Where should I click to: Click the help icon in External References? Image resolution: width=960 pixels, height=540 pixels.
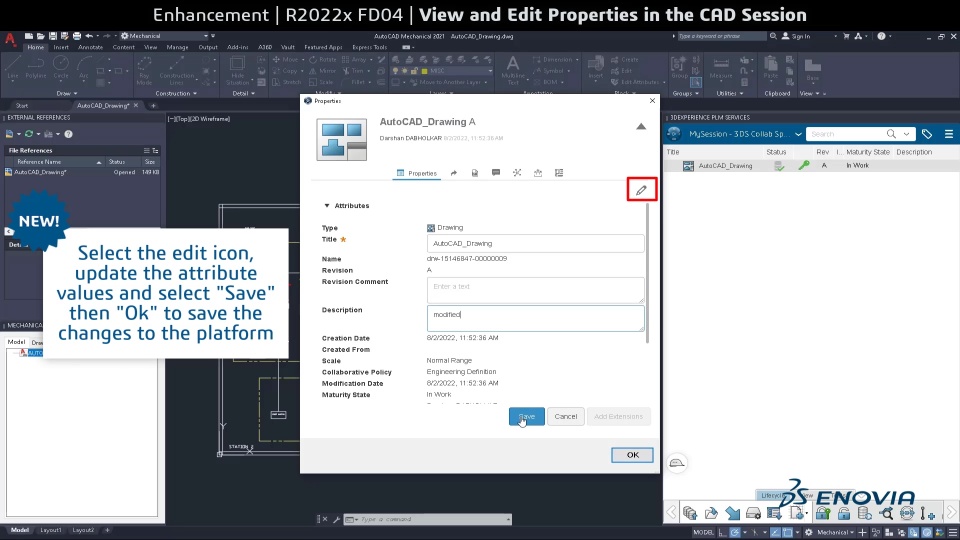[x=68, y=134]
